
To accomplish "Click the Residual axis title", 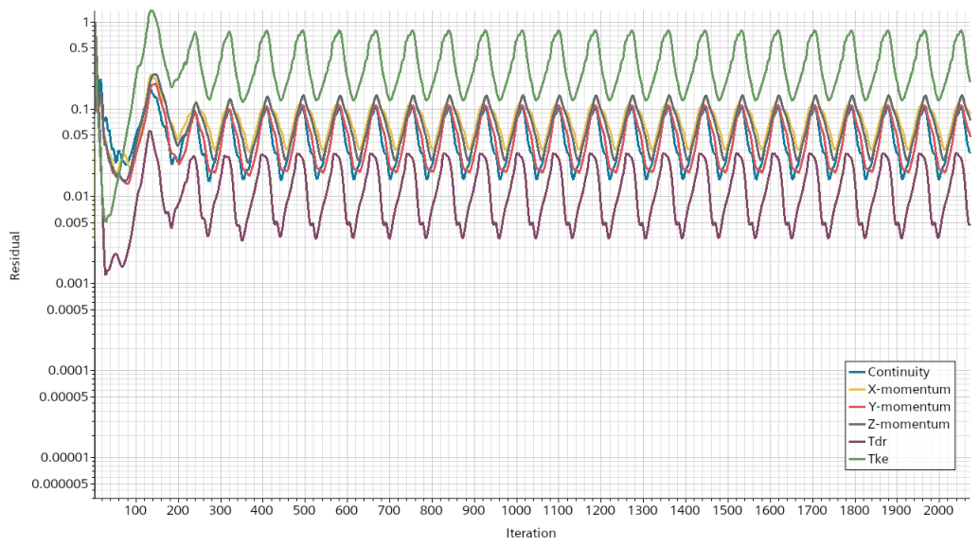I will (x=15, y=255).
